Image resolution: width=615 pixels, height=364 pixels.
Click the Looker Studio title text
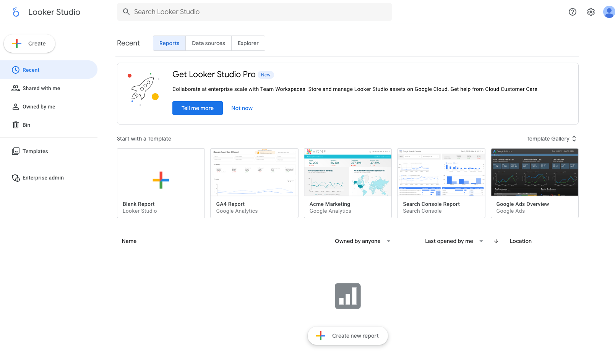coord(54,12)
